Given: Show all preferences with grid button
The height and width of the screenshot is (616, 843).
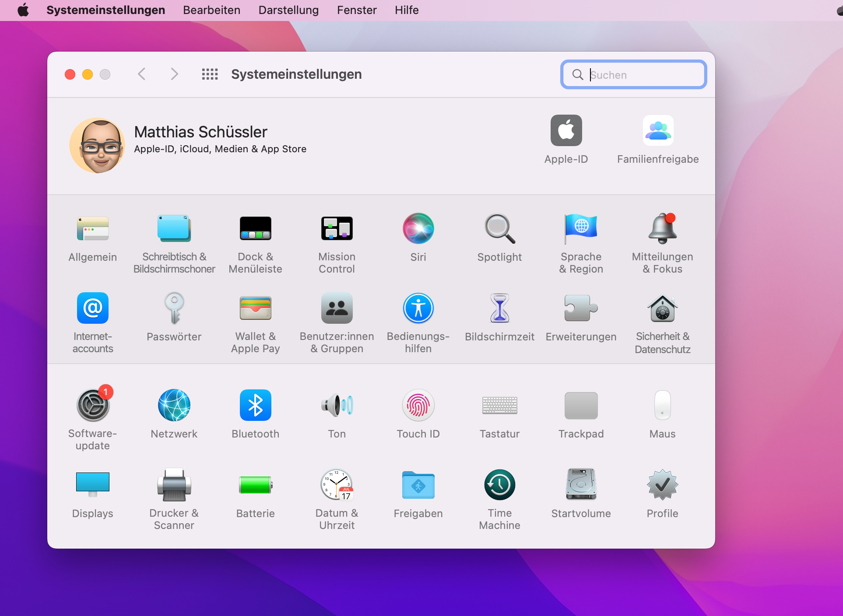Looking at the screenshot, I should pyautogui.click(x=210, y=74).
